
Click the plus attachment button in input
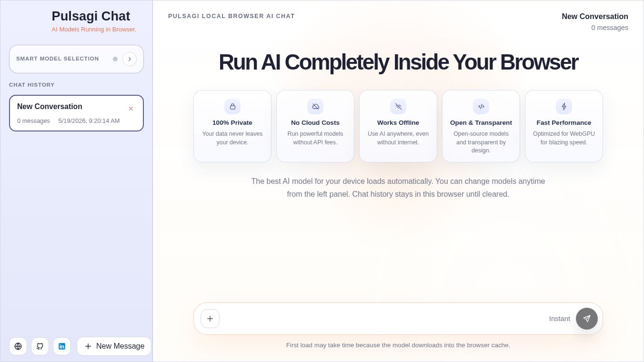[210, 319]
